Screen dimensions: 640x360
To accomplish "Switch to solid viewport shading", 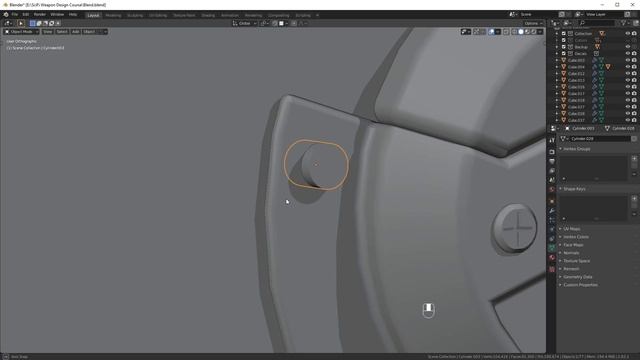I will coord(521,31).
